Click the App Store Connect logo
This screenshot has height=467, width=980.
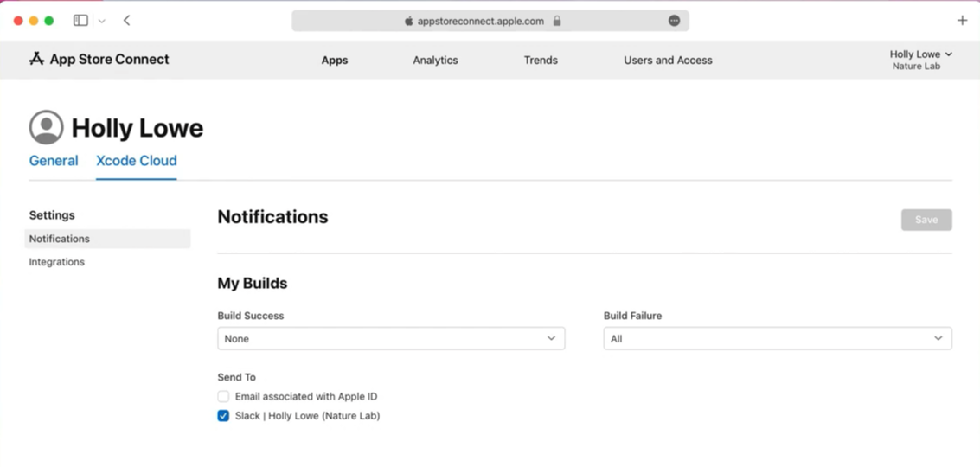(x=99, y=60)
